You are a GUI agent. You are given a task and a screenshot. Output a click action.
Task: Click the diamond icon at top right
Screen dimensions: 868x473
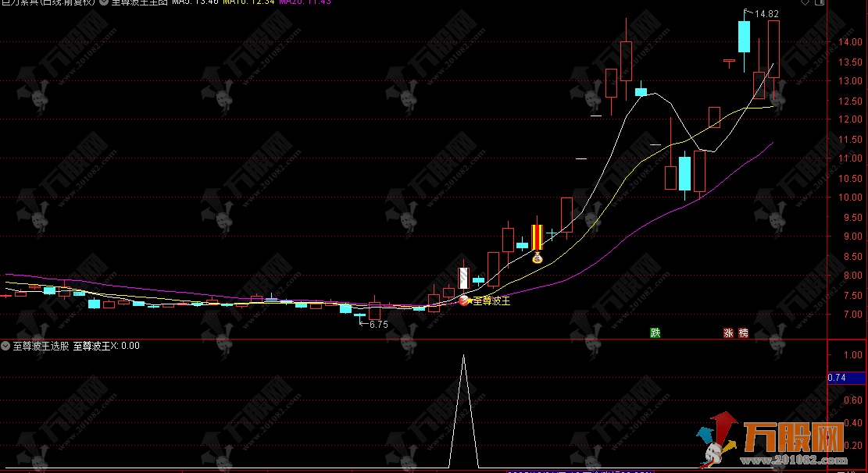[x=805, y=2]
